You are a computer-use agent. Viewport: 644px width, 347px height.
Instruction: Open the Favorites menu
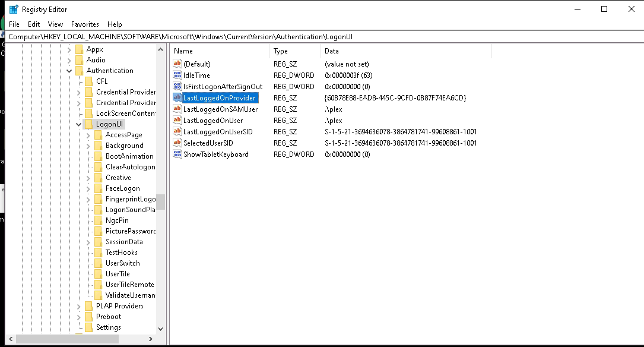(x=85, y=24)
